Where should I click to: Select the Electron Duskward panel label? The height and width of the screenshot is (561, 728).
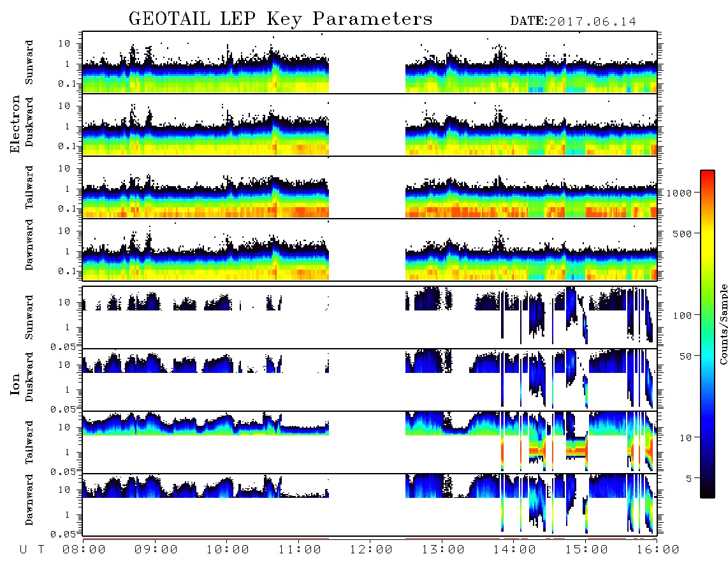click(x=29, y=122)
